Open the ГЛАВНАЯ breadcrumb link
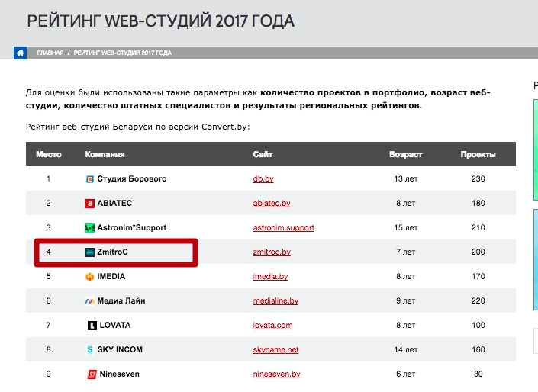The height and width of the screenshot is (392, 538). tap(50, 53)
